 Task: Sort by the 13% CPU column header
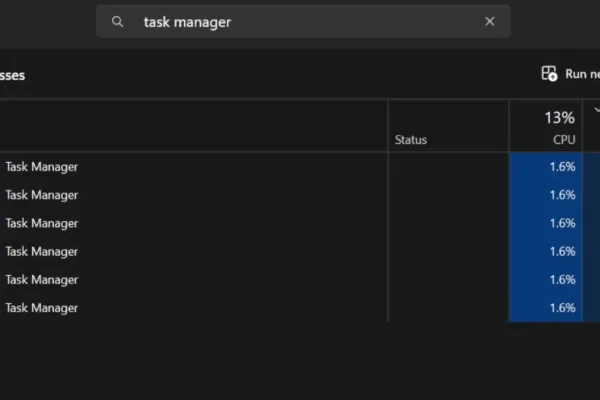pos(546,126)
